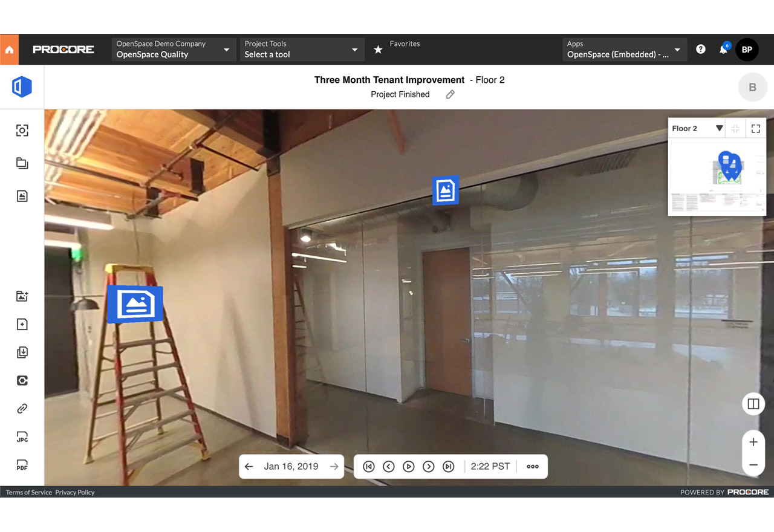Select the capture view icon in sidebar
The image size is (774, 532).
(x=22, y=131)
